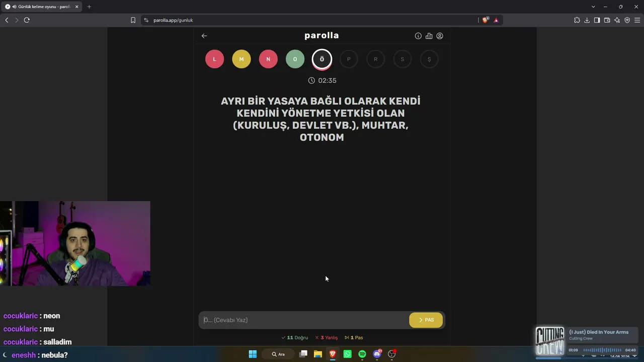Select the yellow letter M circle
Image resolution: width=644 pixels, height=362 pixels.
click(x=242, y=59)
